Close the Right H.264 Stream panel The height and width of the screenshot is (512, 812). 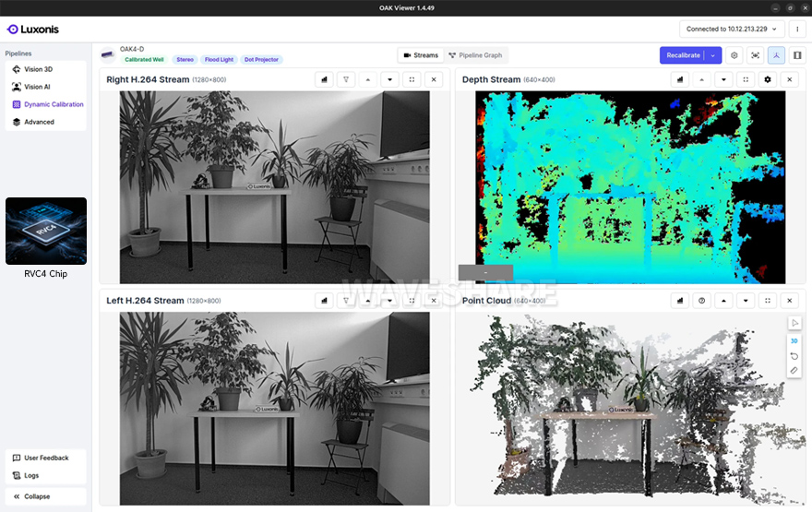pyautogui.click(x=434, y=79)
